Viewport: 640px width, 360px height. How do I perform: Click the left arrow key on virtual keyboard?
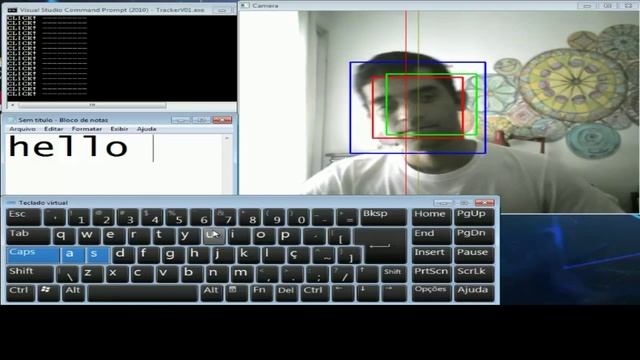(x=342, y=293)
